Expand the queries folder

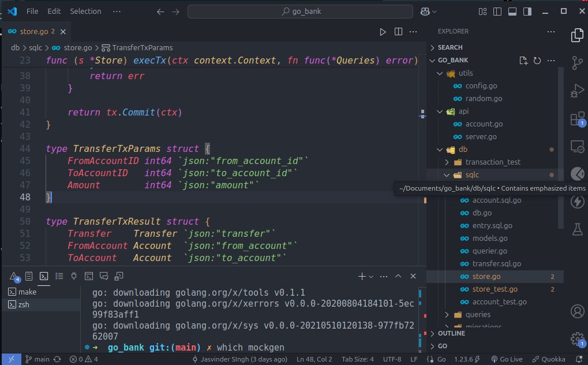tap(447, 315)
